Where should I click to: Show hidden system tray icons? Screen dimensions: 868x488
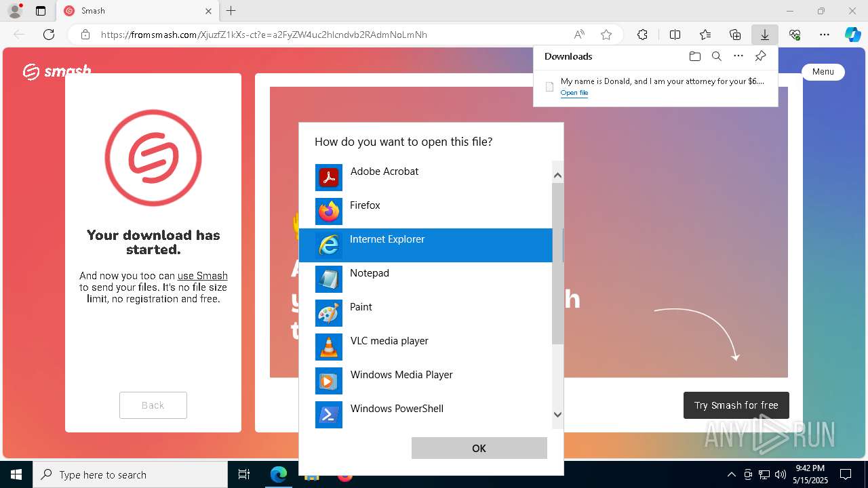point(731,474)
